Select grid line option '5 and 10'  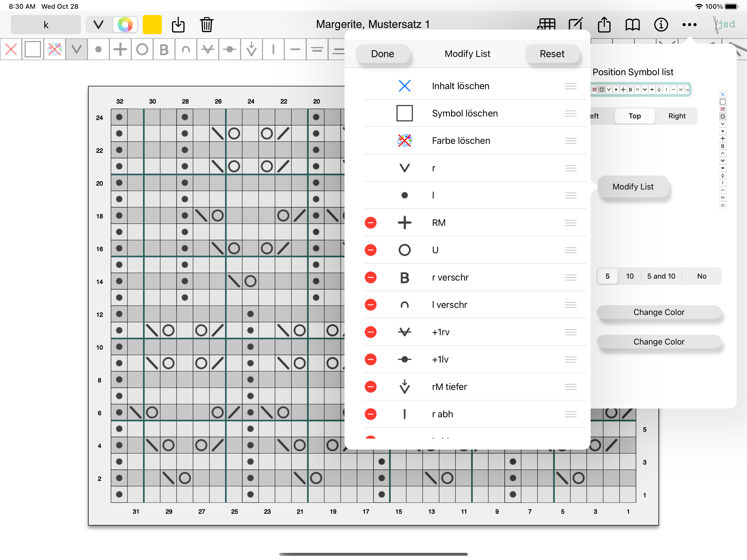click(661, 276)
